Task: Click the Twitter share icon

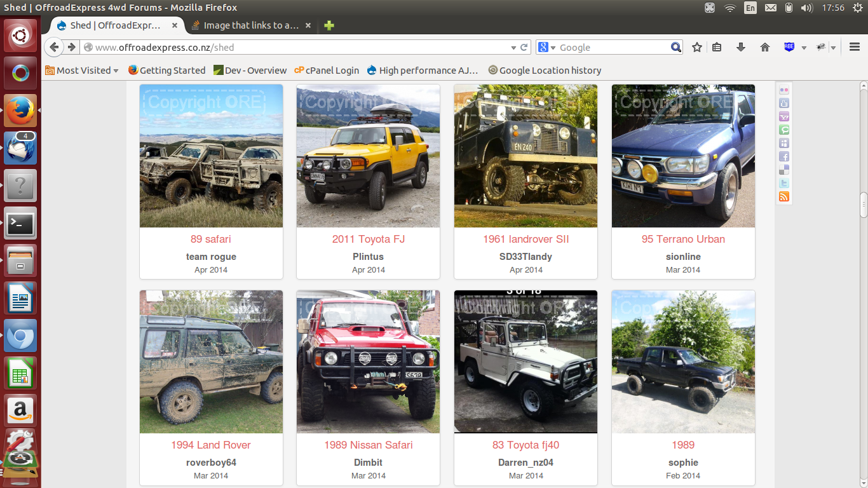Action: [x=784, y=183]
